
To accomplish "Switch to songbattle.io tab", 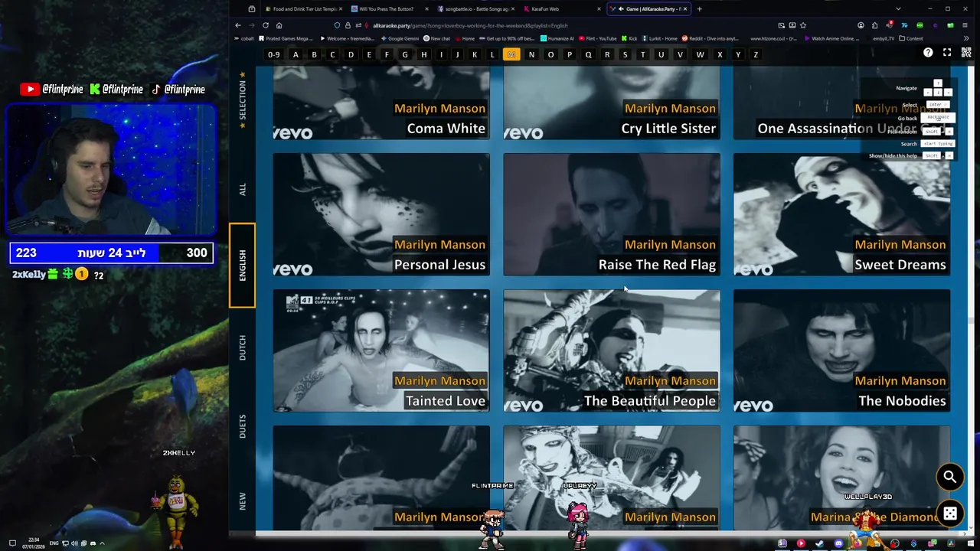I will click(x=475, y=8).
